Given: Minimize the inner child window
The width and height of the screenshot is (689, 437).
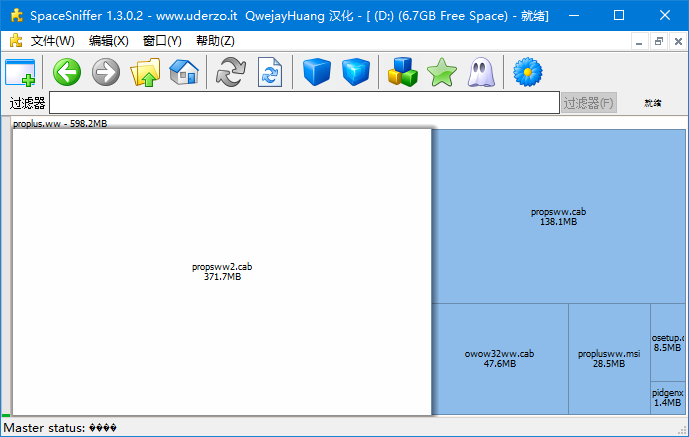Looking at the screenshot, I should (639, 42).
